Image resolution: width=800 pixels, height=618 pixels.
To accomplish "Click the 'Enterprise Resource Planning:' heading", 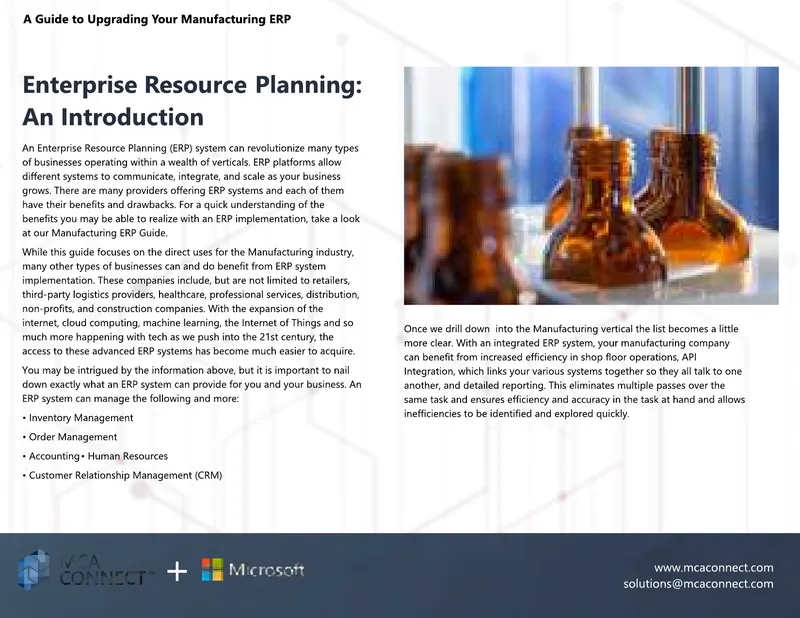I will click(192, 85).
